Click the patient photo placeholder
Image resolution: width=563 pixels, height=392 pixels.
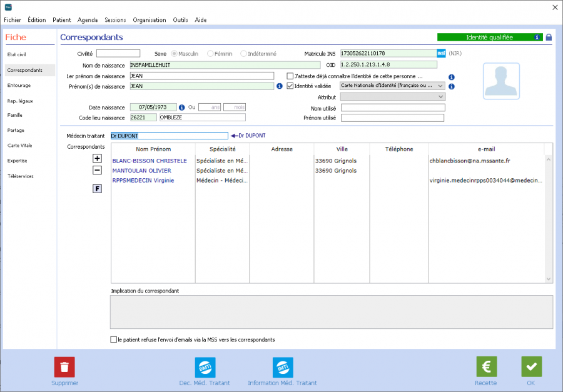point(501,81)
